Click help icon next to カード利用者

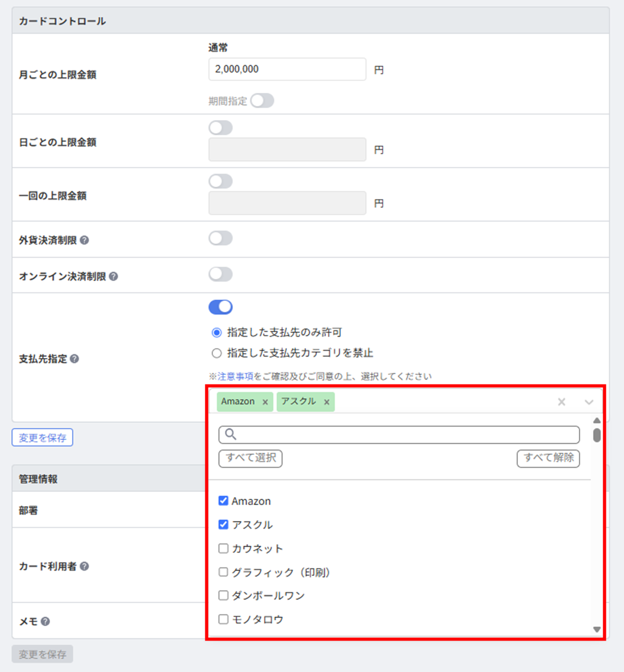(x=84, y=566)
